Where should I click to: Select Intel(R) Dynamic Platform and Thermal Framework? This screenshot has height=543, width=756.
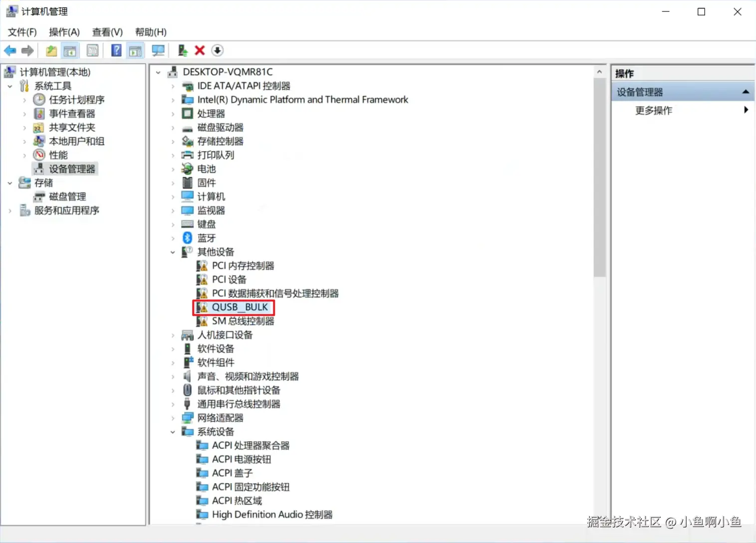(302, 100)
